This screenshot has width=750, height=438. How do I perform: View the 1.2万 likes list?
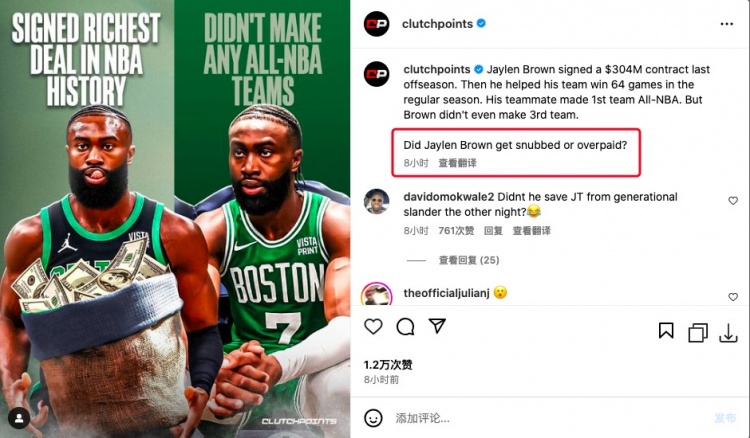coord(388,365)
